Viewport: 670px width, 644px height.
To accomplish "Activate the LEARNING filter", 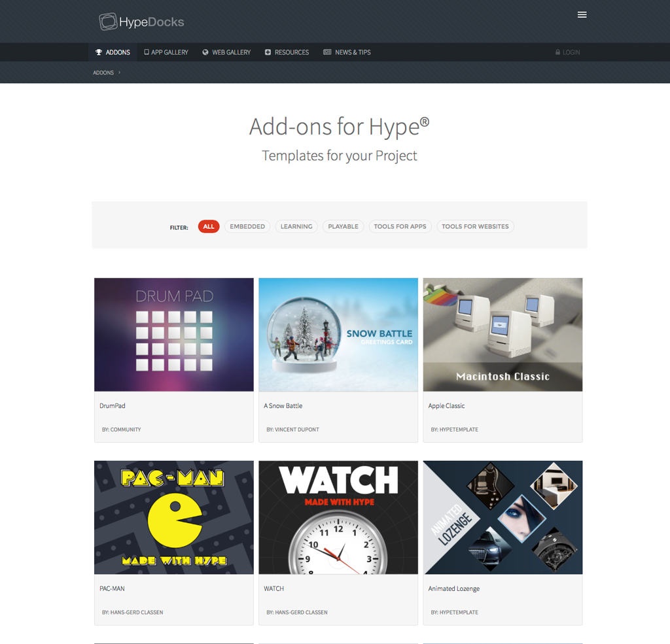I will tap(296, 226).
